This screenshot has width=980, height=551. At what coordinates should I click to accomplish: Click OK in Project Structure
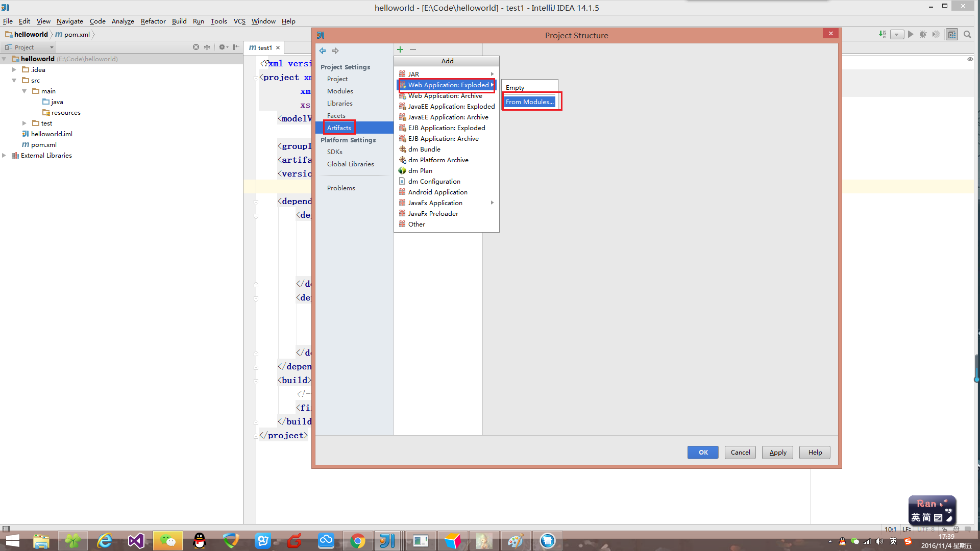coord(703,453)
